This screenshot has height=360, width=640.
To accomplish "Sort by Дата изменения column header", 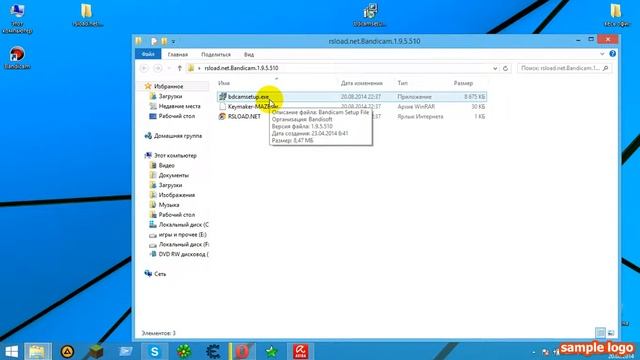I will tap(362, 83).
